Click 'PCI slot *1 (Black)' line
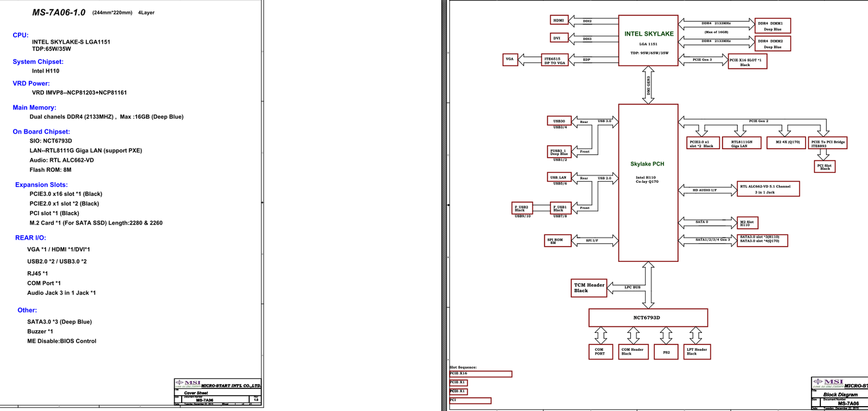 54,213
